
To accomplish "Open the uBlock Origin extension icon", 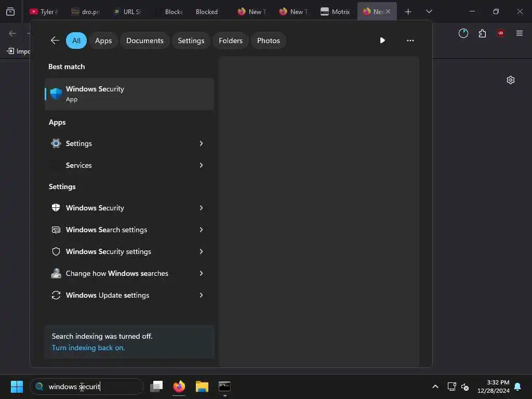I will coord(501,33).
